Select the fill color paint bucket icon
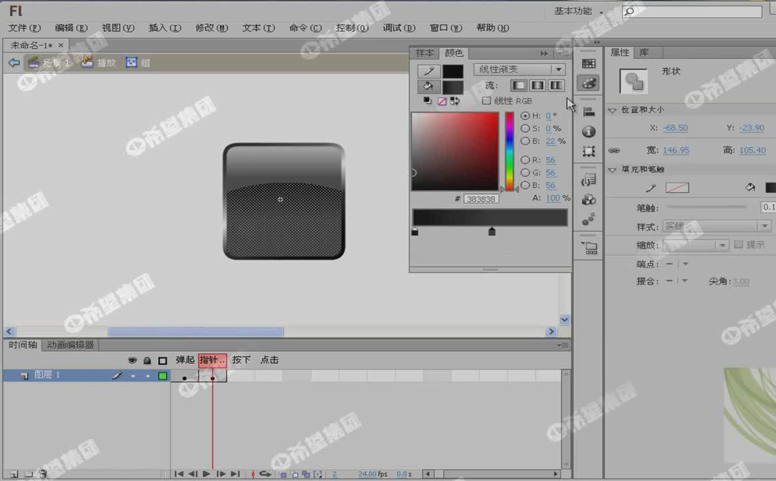Screen dimensions: 776x481 (428, 87)
